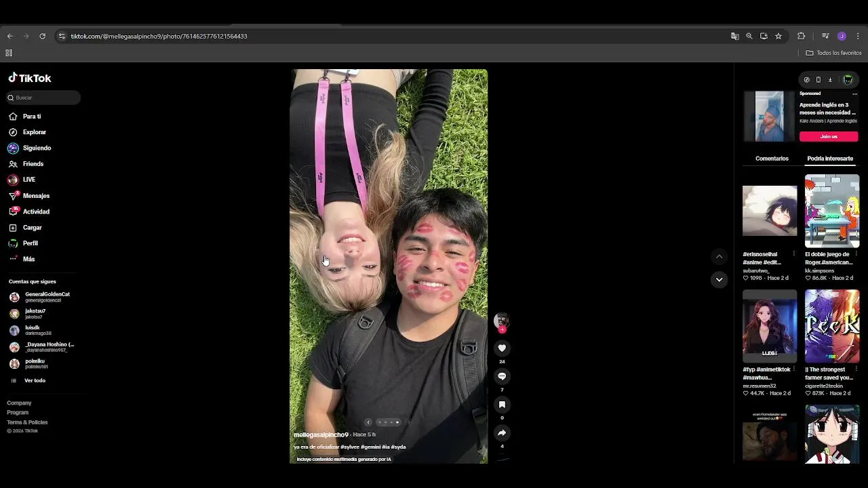Open the Explorar page
This screenshot has height=488, width=868.
click(27, 132)
